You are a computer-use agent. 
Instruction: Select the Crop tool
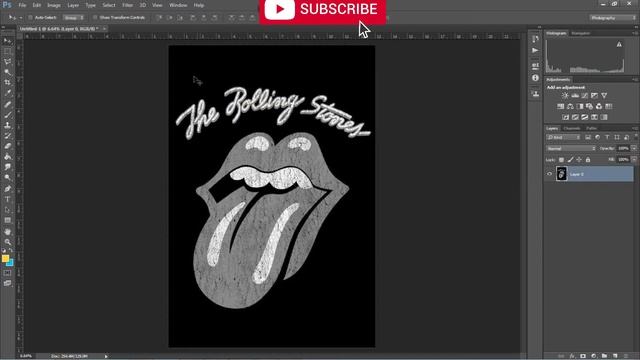7,83
